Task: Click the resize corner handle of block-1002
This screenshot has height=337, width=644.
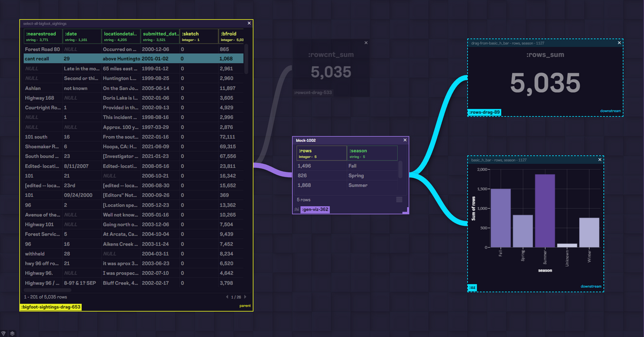Action: [x=406, y=211]
